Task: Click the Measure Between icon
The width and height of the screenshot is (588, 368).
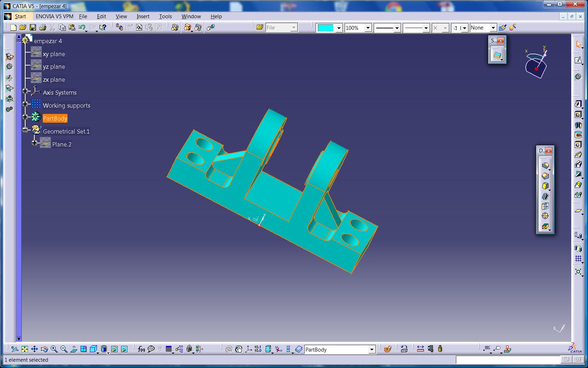Action: (x=421, y=349)
